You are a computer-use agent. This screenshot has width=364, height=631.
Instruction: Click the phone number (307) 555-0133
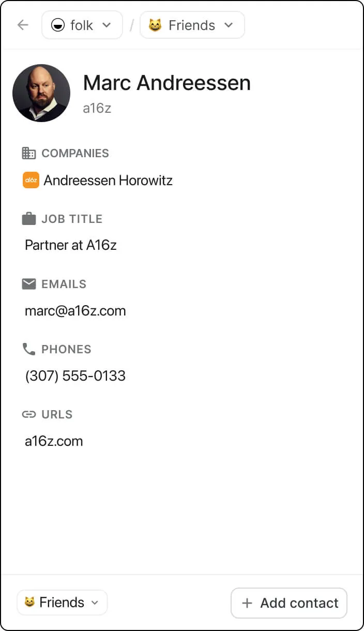click(x=75, y=376)
